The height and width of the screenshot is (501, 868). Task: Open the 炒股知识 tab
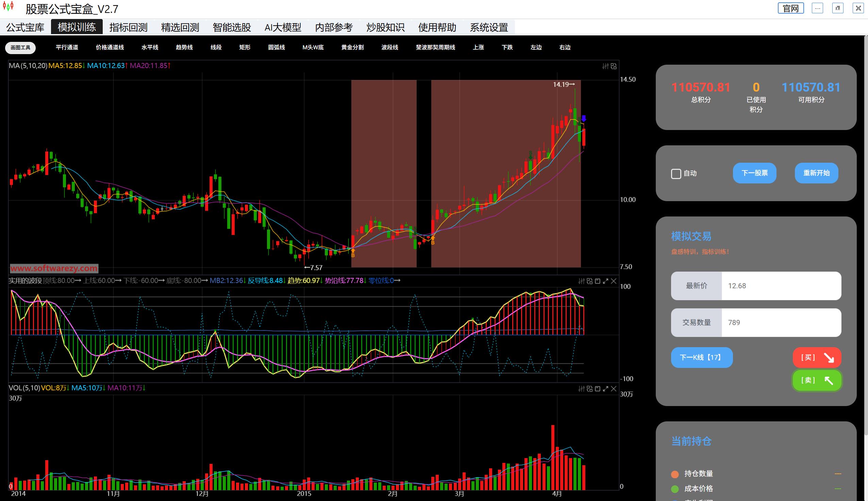pos(385,27)
